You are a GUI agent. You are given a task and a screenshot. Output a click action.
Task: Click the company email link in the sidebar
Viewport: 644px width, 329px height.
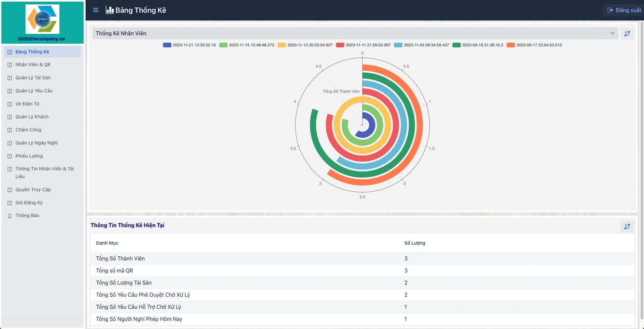tap(42, 38)
